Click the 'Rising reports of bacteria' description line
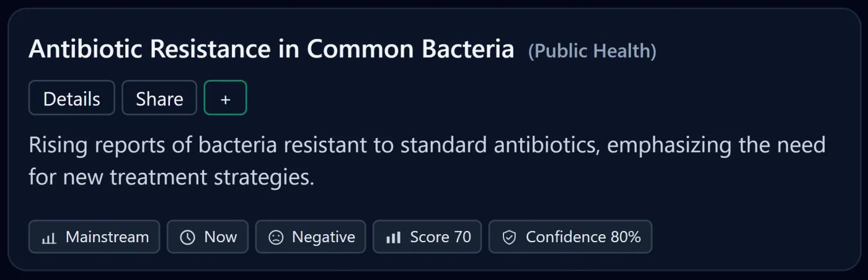 click(x=427, y=146)
